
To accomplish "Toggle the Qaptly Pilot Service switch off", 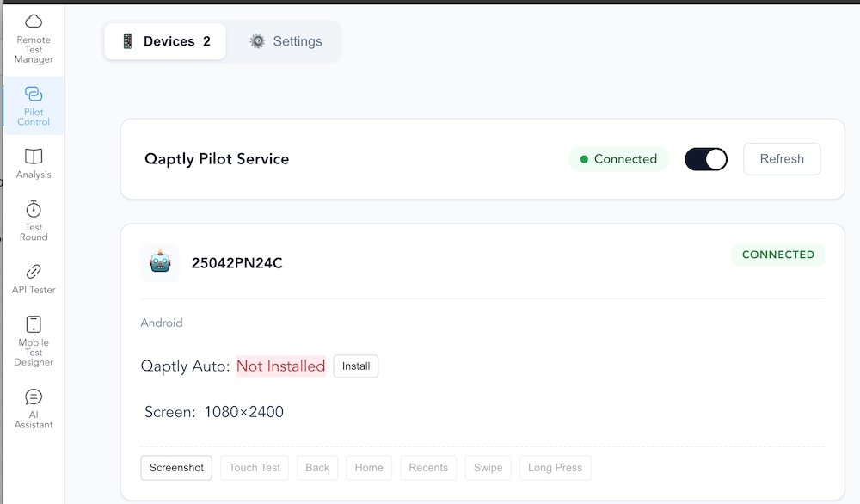I will pos(706,159).
